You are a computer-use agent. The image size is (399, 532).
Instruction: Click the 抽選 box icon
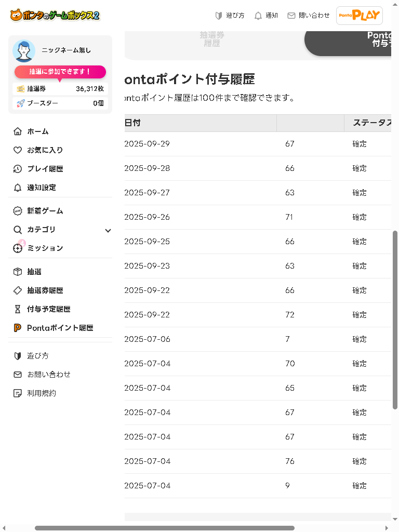tap(18, 272)
